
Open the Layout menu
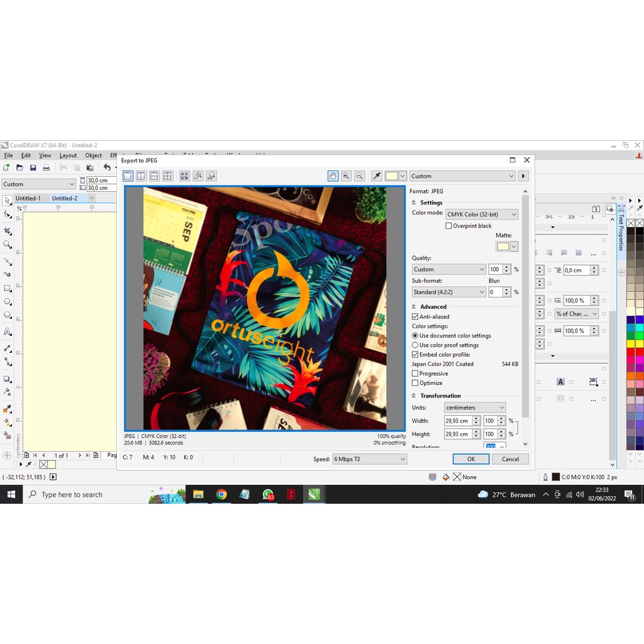coord(68,155)
